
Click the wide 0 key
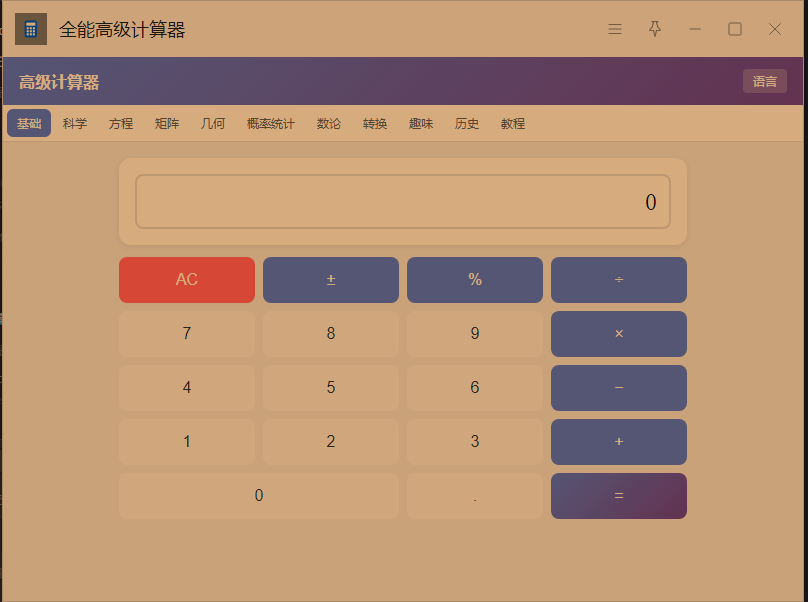(259, 496)
